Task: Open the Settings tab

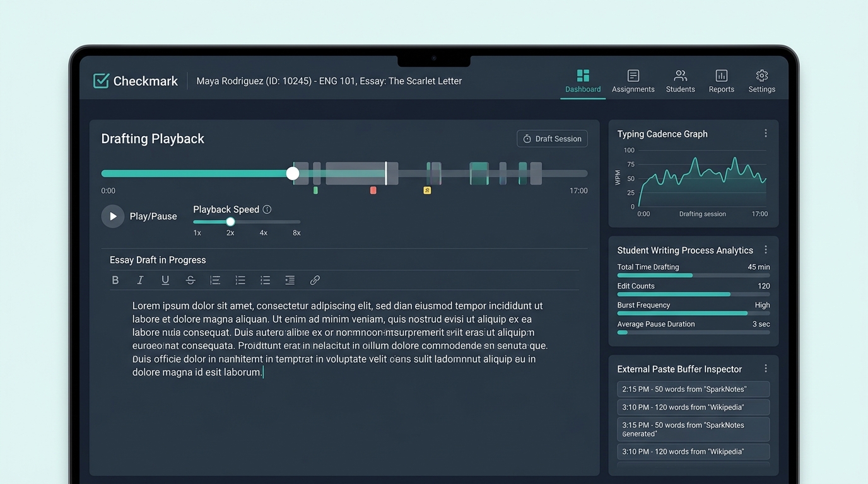Action: click(x=762, y=82)
